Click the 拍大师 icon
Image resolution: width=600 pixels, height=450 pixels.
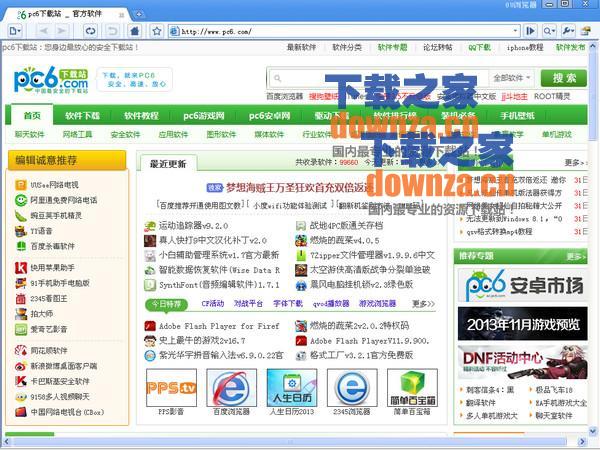point(21,314)
